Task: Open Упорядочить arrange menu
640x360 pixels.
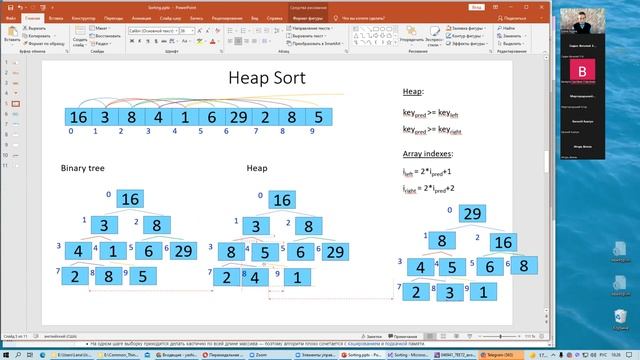Action: [411, 35]
